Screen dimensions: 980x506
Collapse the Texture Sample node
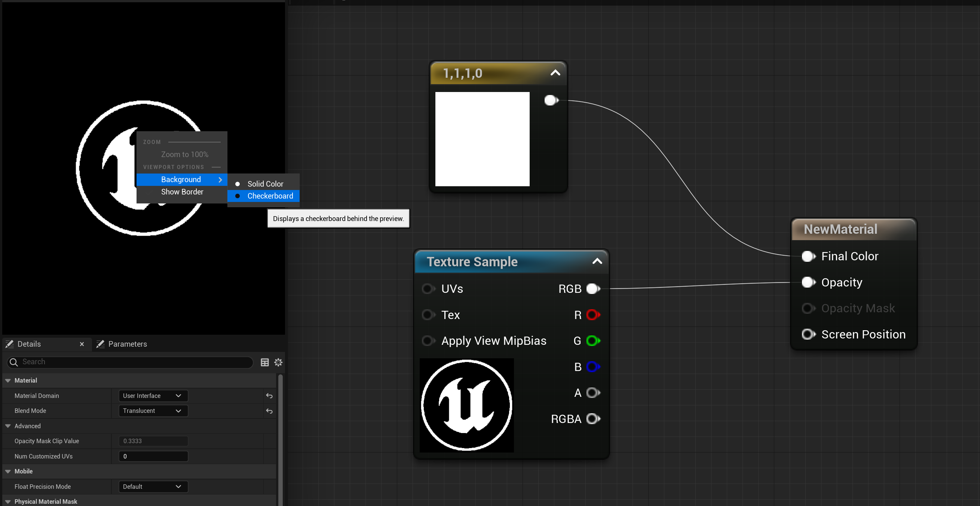click(597, 261)
